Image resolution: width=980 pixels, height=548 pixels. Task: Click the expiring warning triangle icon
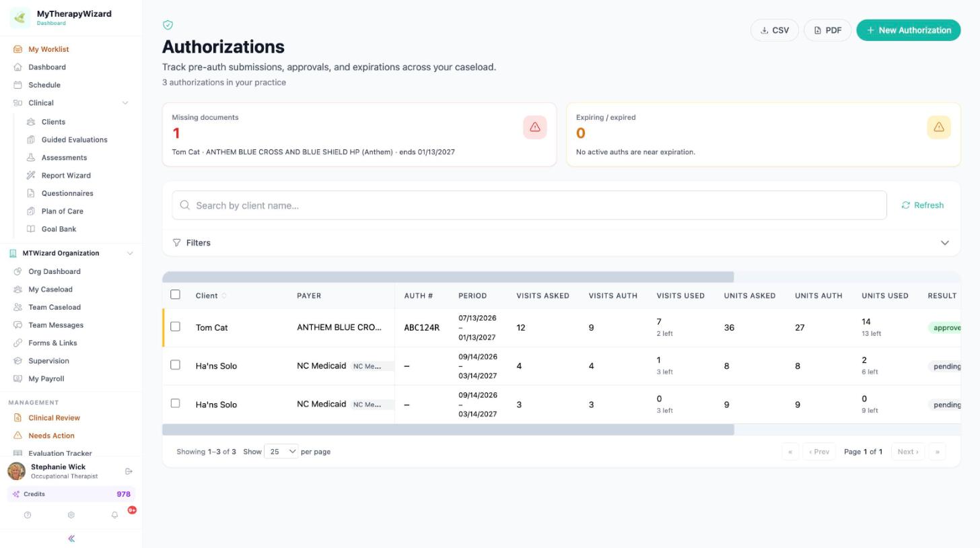click(939, 127)
